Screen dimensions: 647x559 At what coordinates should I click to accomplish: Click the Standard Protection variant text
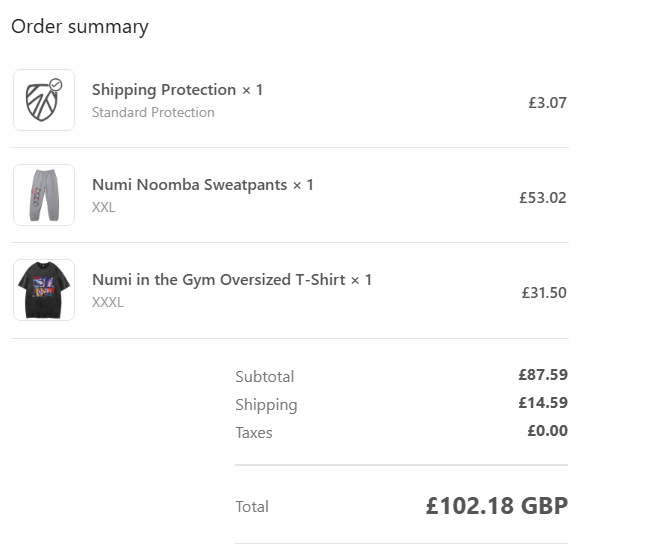click(x=153, y=112)
